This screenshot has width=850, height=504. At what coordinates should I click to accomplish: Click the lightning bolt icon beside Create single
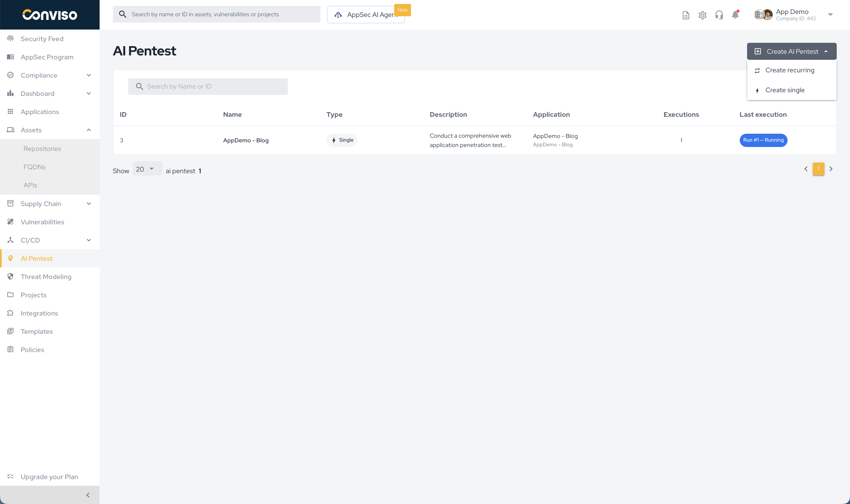pyautogui.click(x=757, y=90)
